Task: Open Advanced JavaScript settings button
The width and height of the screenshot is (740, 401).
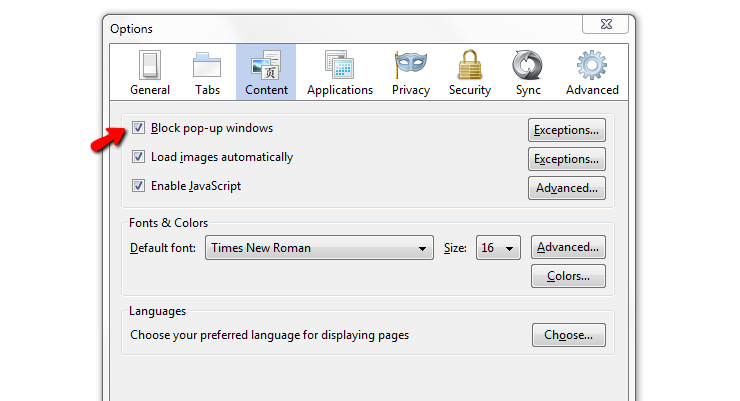Action: [x=567, y=188]
